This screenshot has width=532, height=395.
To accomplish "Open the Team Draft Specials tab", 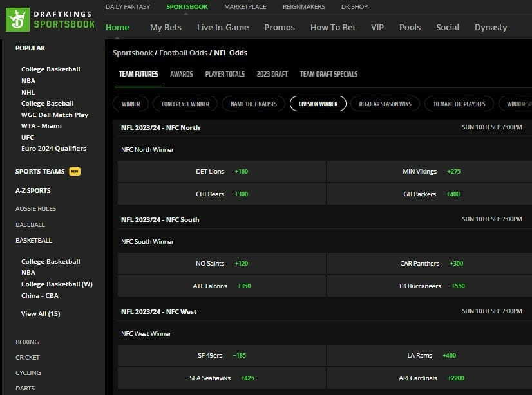I will point(328,74).
